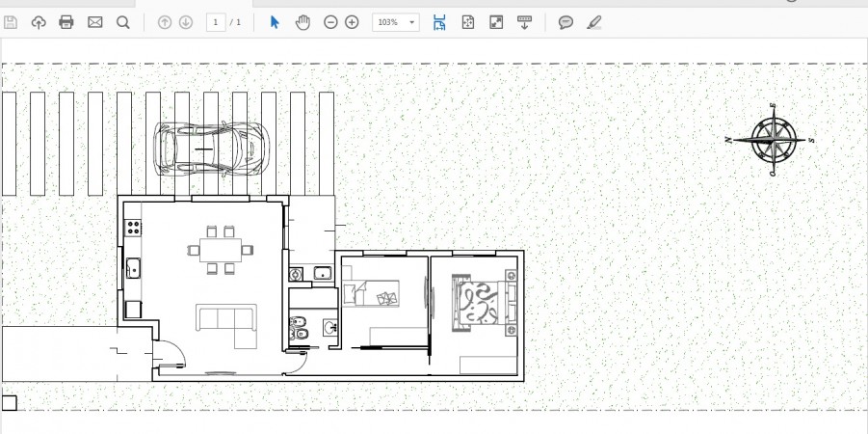Enter full screen view mode
Image resolution: width=868 pixels, height=434 pixels.
pyautogui.click(x=496, y=22)
